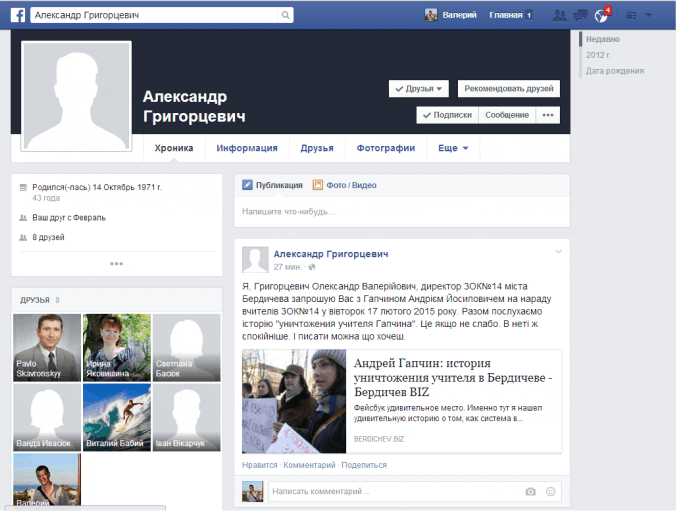Viewport: 676px width, 511px height.
Task: Switch to the Фотографии tab
Action: tap(386, 148)
